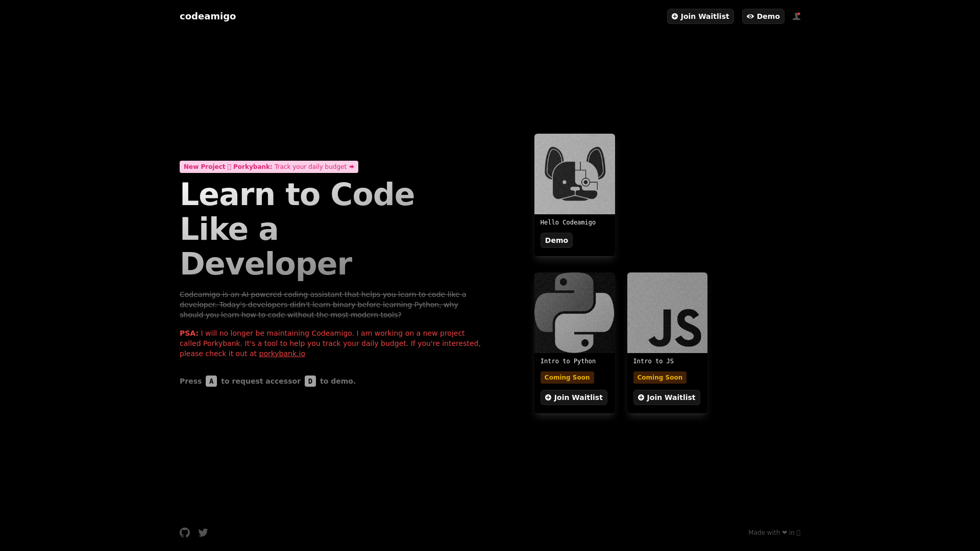
Task: Join Waitlist for Intro to JS
Action: coord(667,397)
